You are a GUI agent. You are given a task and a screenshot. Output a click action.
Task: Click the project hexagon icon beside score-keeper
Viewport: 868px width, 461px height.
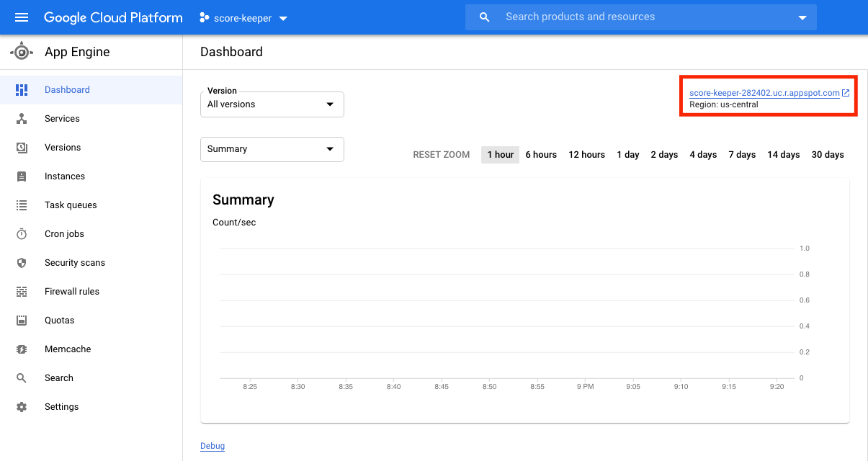(x=205, y=18)
